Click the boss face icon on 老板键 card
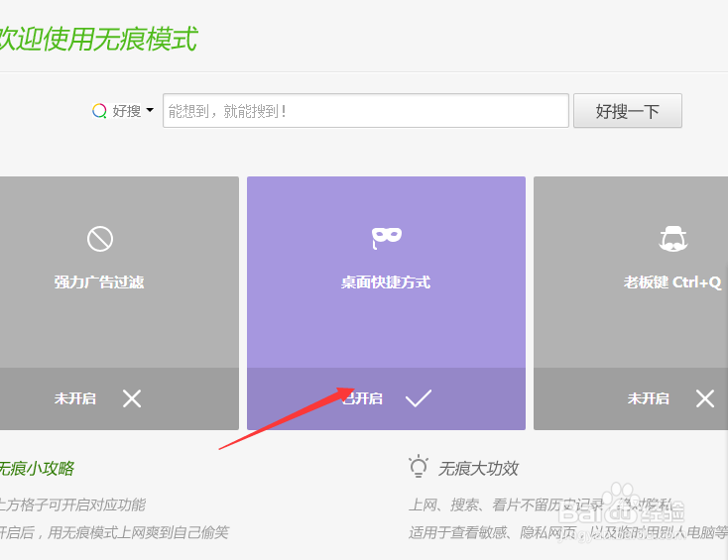 (673, 239)
